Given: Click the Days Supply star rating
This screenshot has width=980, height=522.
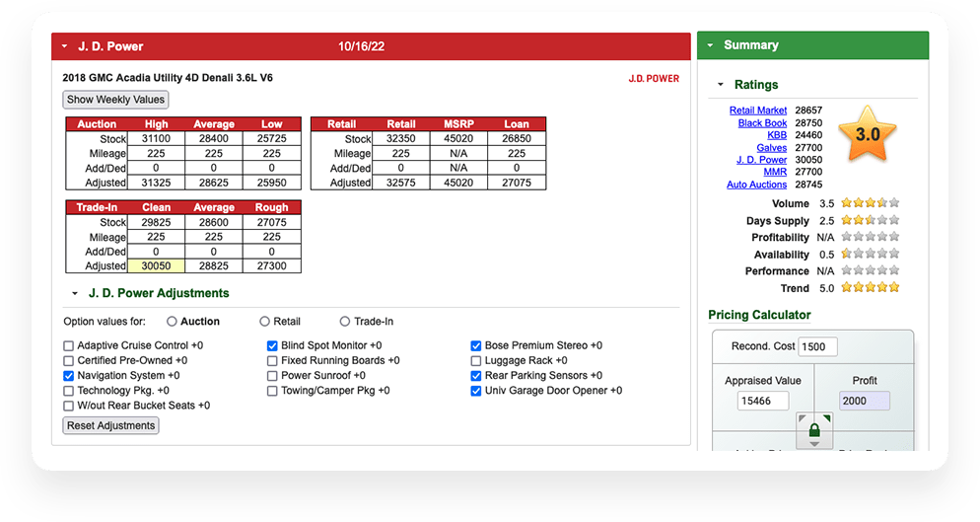Looking at the screenshot, I should (870, 220).
